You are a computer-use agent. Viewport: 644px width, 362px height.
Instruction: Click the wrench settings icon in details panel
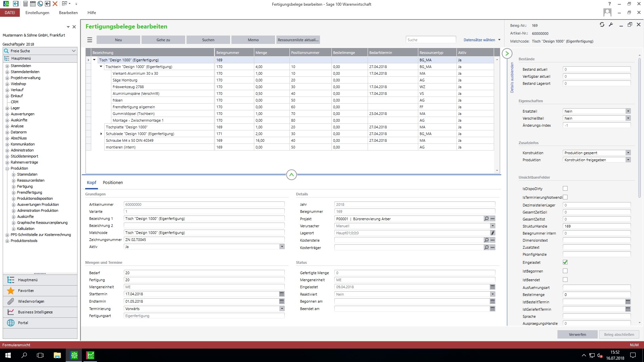pyautogui.click(x=611, y=24)
